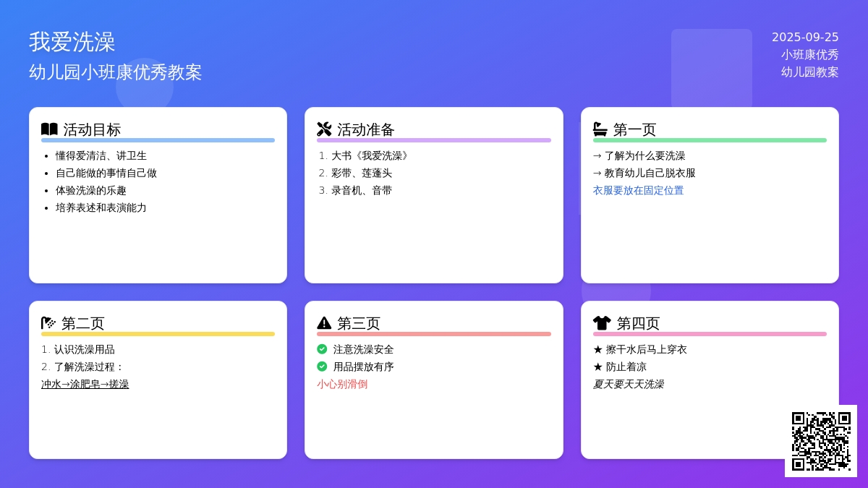Click the subtitle 幼儿园小班康优秀教案
Image resolution: width=868 pixels, height=488 pixels.
click(x=116, y=72)
